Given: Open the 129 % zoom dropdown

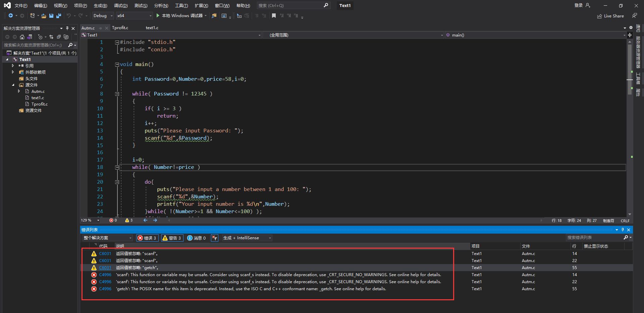Looking at the screenshot, I should click(90, 220).
